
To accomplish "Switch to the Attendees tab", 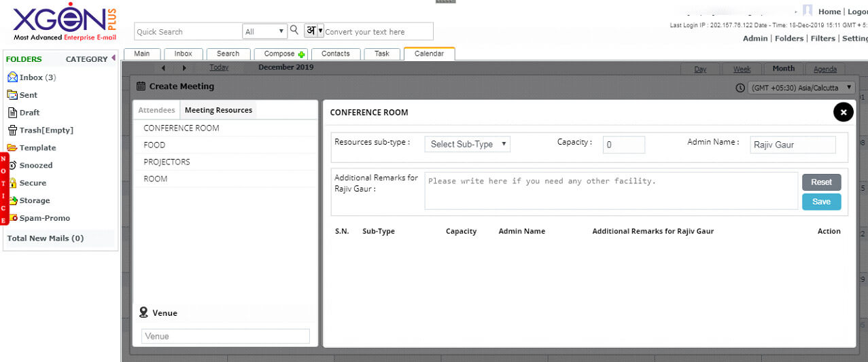I will pyautogui.click(x=156, y=110).
